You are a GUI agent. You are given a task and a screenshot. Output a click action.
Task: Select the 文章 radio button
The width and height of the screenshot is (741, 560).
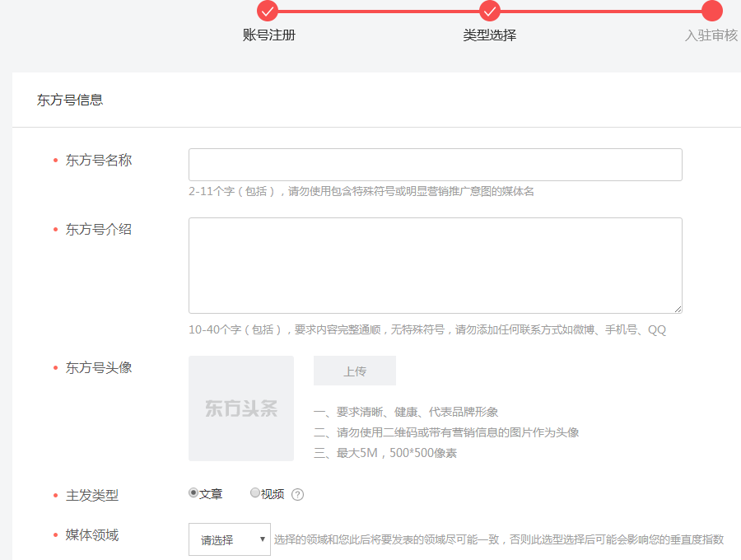[193, 493]
